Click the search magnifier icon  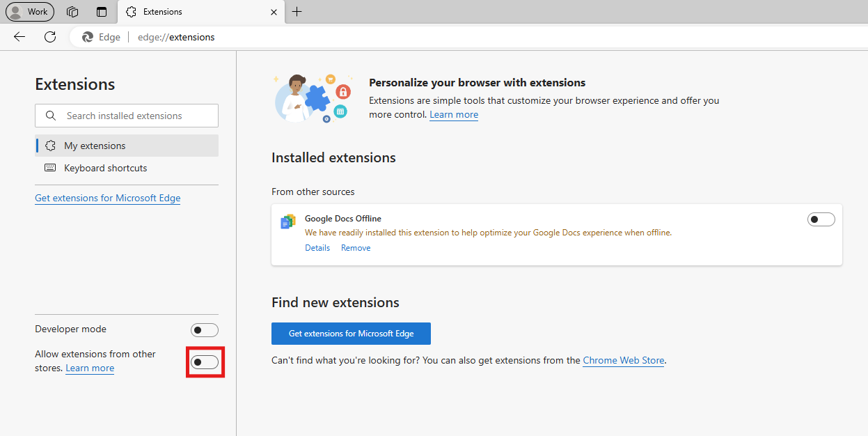pyautogui.click(x=50, y=116)
